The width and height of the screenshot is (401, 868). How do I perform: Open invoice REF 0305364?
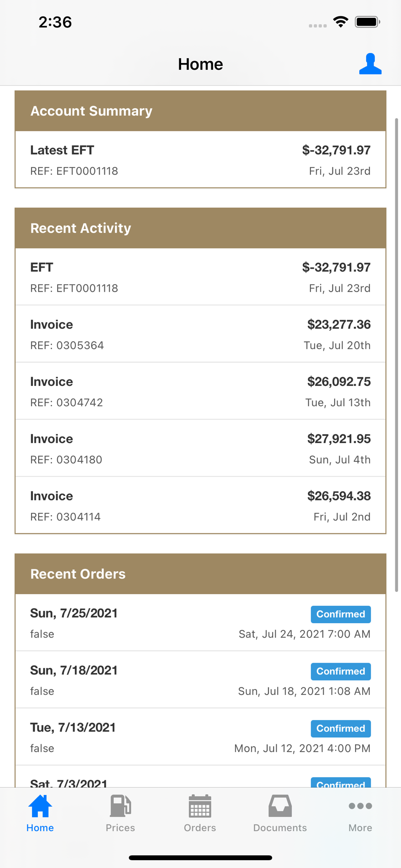point(200,334)
